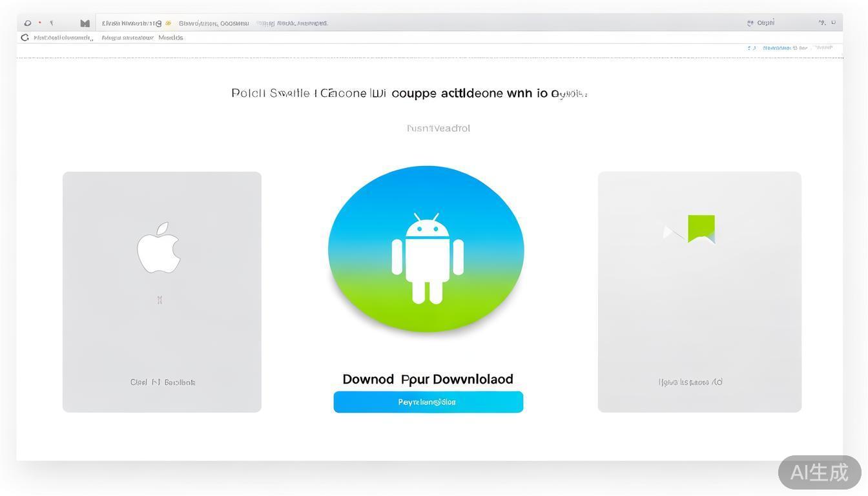Open the second tab in top bar
This screenshot has height=496, width=868.
click(x=213, y=23)
